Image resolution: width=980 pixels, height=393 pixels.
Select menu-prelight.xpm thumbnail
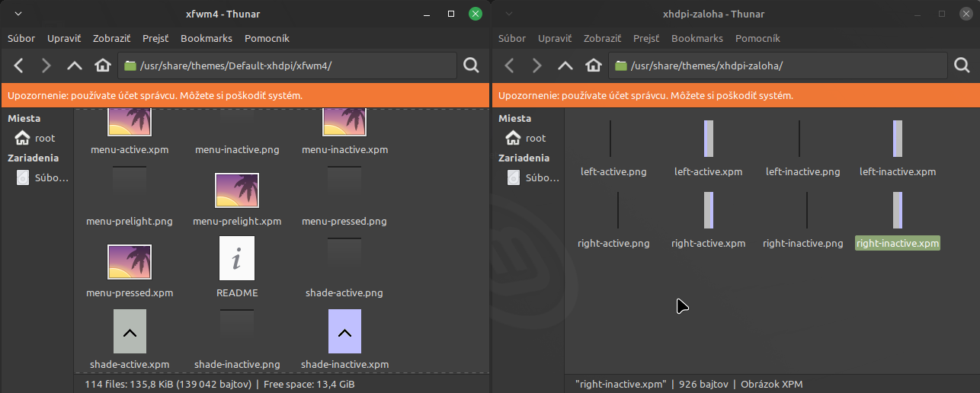(236, 191)
